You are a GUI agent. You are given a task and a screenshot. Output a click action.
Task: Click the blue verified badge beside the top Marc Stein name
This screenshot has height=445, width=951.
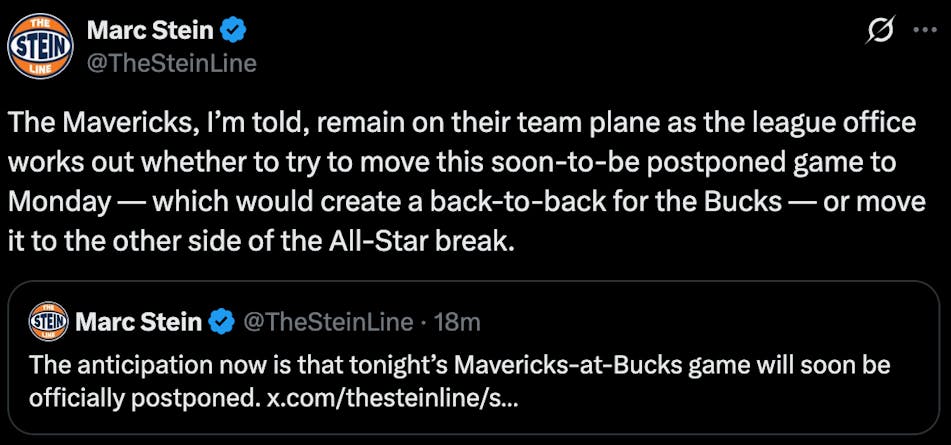coord(234,31)
